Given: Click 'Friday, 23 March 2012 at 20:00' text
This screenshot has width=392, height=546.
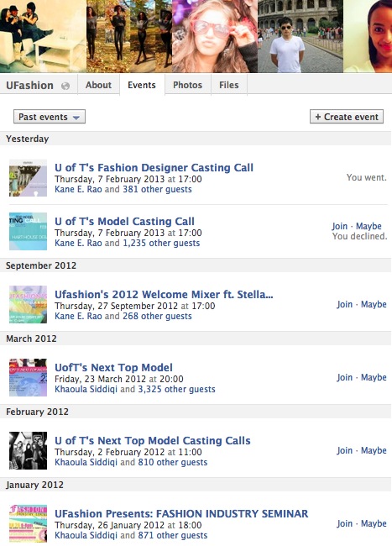Looking at the screenshot, I should coord(119,379).
